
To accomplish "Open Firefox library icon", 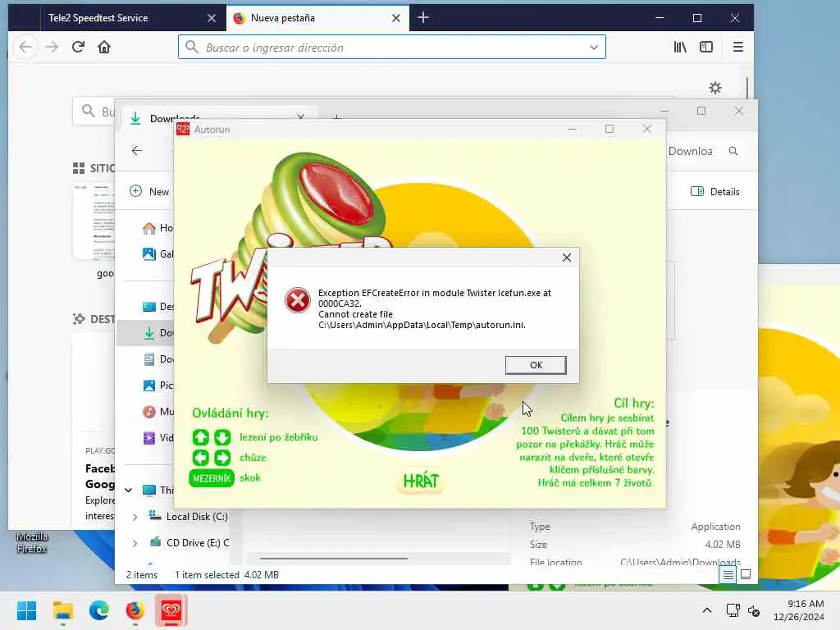I will tap(680, 47).
